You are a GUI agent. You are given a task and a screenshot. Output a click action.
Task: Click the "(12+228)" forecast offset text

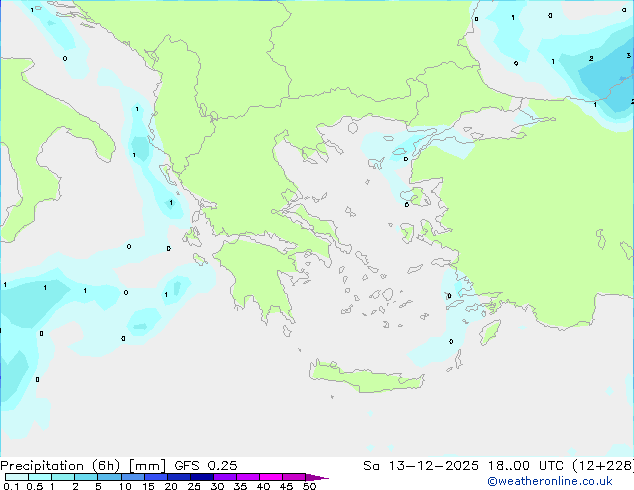(x=603, y=466)
